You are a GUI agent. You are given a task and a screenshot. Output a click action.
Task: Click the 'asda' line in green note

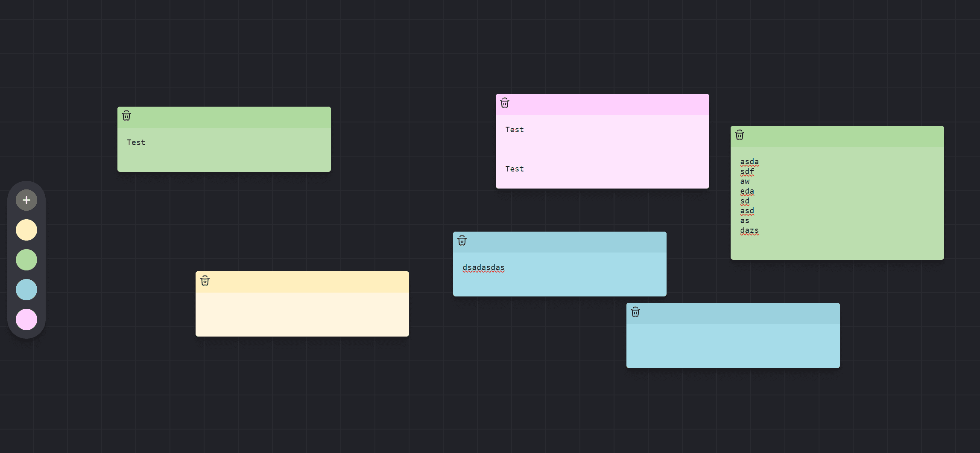pos(749,162)
